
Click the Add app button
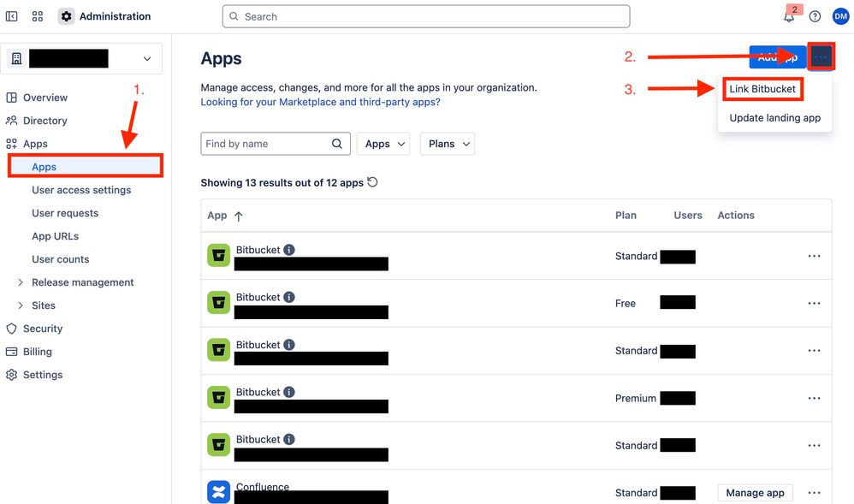point(778,56)
